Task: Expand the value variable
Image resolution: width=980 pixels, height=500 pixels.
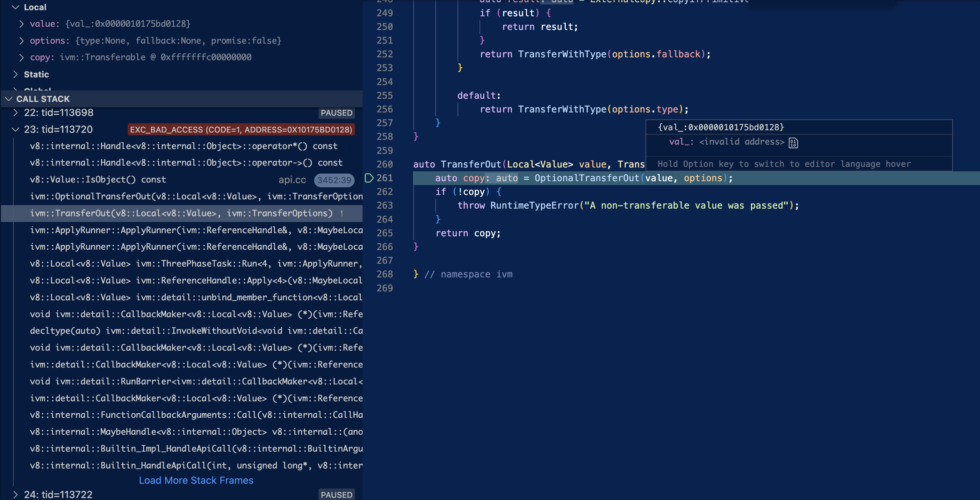Action: point(22,24)
